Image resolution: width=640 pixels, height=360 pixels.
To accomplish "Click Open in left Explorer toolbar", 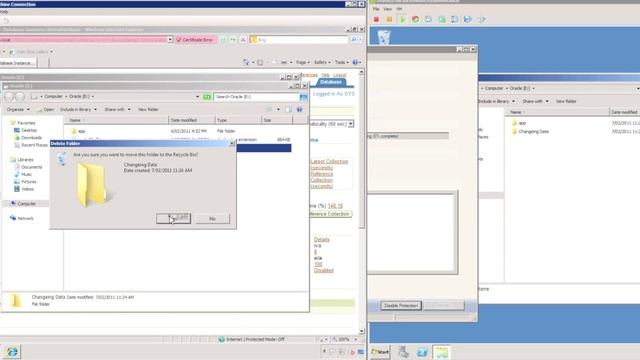I will (x=46, y=109).
